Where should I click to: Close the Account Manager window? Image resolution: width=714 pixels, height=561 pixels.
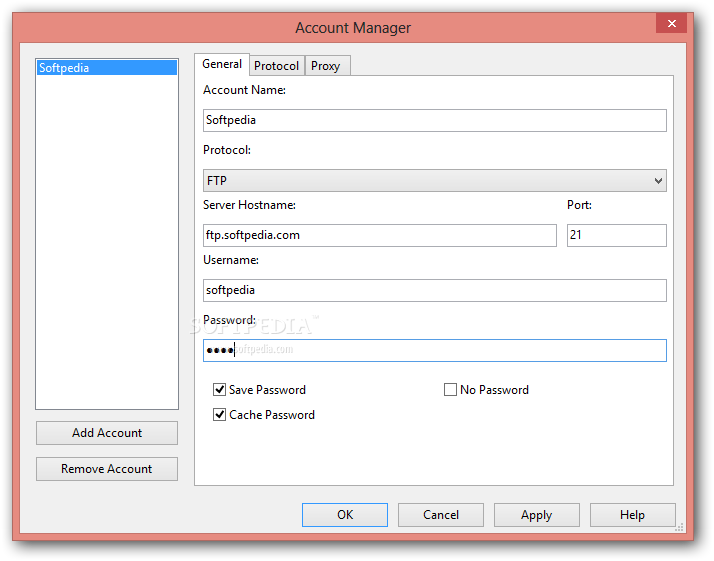coord(671,23)
